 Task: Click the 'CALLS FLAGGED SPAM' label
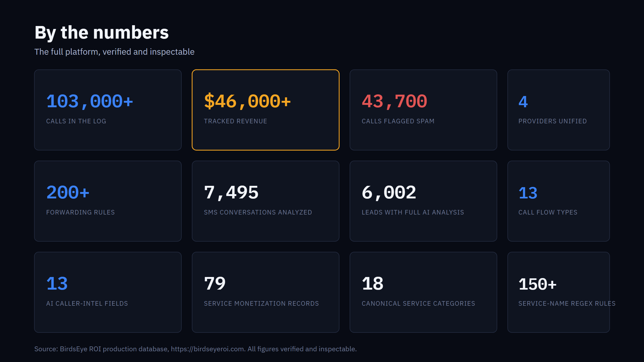(x=398, y=121)
